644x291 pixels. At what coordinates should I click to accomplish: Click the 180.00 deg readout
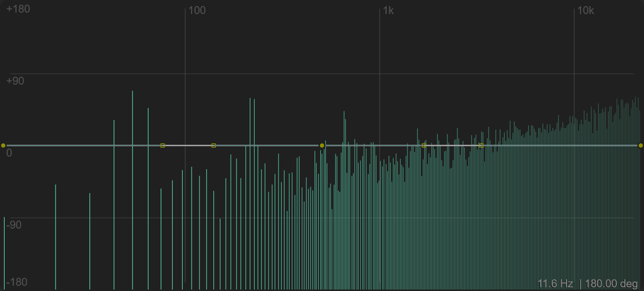(x=611, y=284)
